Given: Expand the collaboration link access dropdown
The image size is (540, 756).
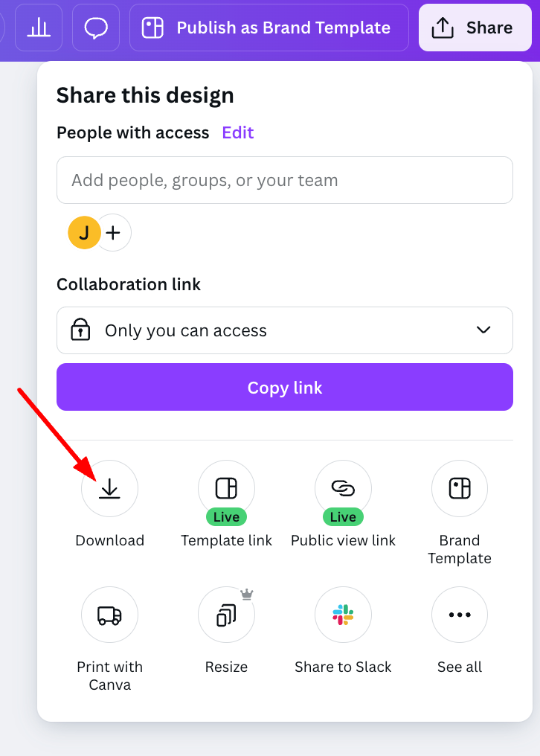Looking at the screenshot, I should [x=284, y=330].
